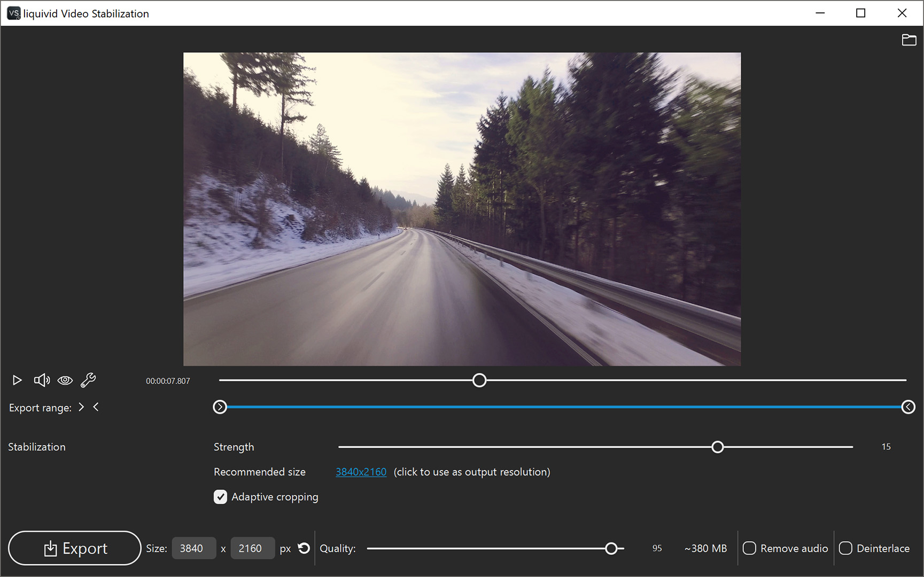Screen dimensions: 924x577
Task: Click the VS app icon in the titlebar
Action: pyautogui.click(x=13, y=13)
